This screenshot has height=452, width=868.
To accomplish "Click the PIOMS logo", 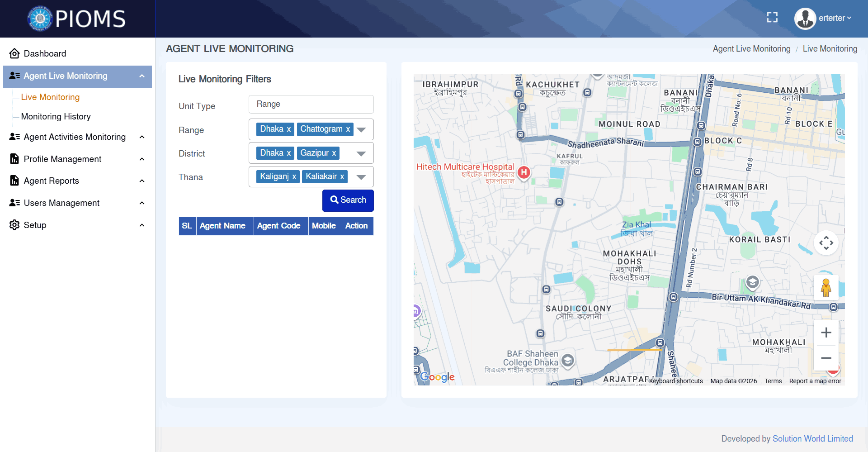I will click(x=77, y=19).
